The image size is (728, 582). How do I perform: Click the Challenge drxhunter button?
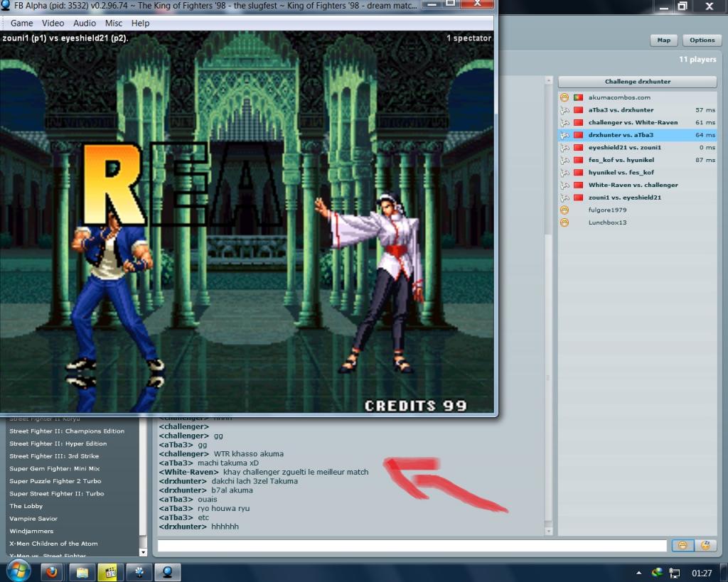(638, 82)
